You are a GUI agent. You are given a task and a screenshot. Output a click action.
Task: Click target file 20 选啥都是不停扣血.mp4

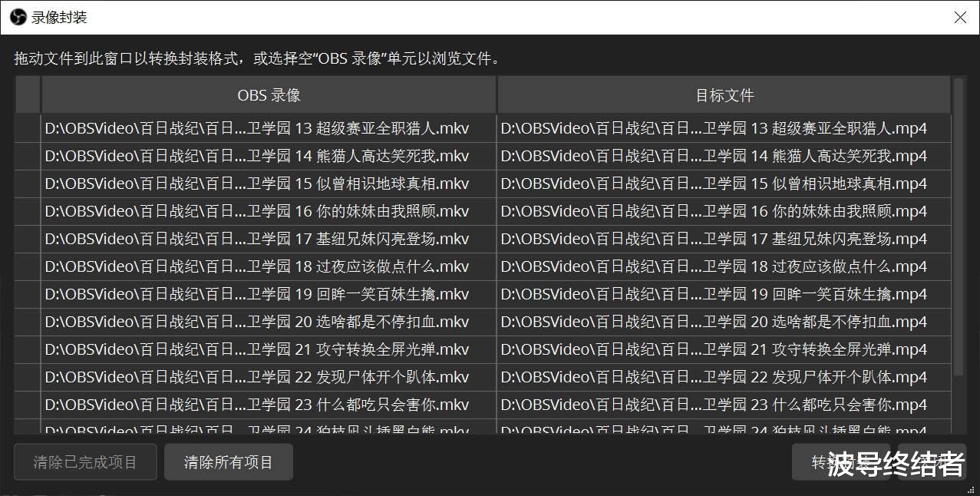724,322
